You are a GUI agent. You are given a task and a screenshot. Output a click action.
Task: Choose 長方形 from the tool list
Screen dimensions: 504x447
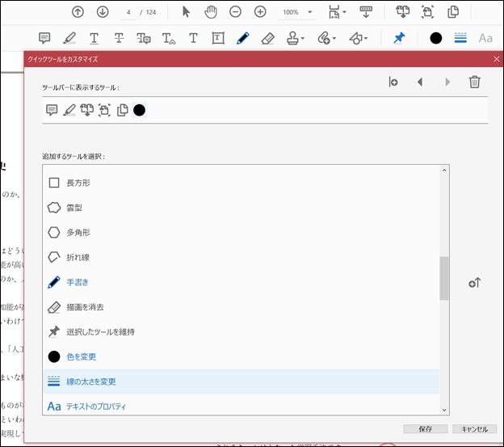point(241,183)
